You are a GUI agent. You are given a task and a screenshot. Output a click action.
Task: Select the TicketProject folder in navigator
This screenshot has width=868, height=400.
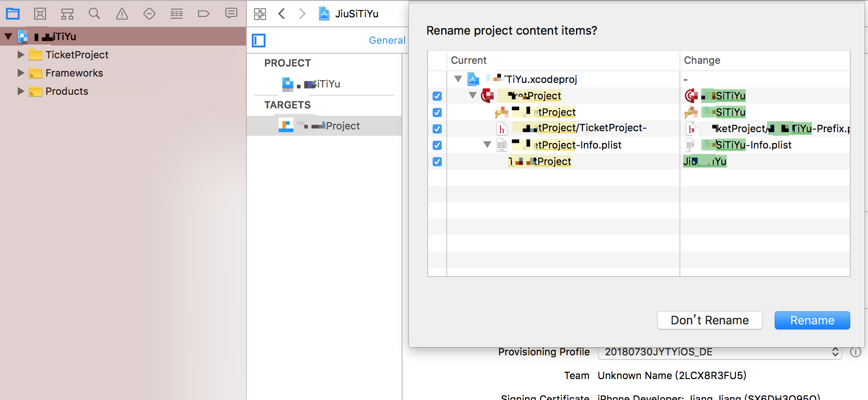123,55
